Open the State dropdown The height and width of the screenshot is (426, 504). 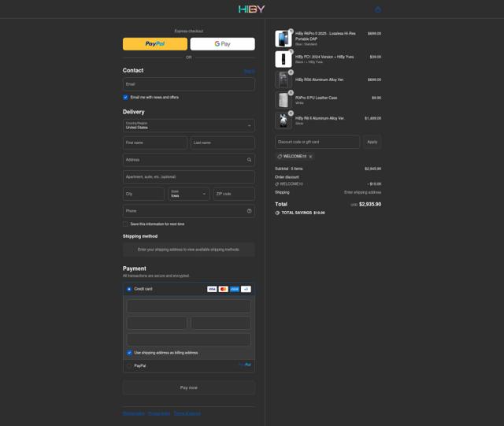pos(189,194)
